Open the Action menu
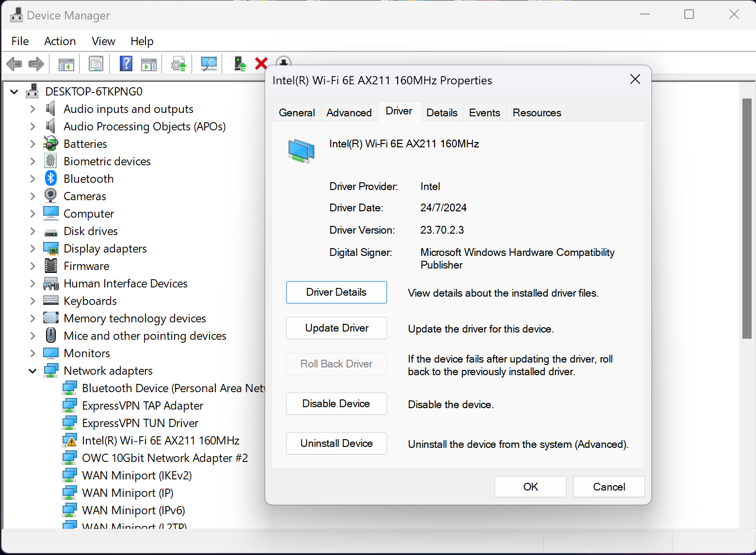Viewport: 756px width, 555px height. [60, 41]
